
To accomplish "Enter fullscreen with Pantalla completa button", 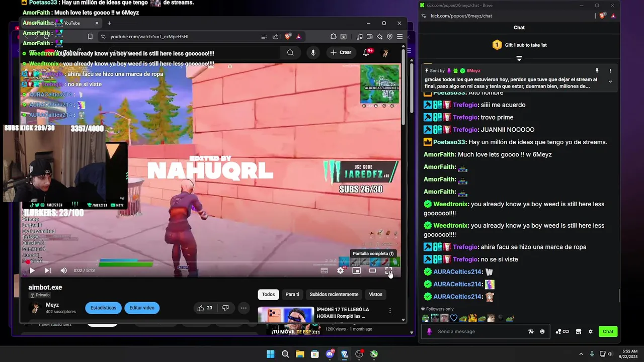I will coord(388,270).
